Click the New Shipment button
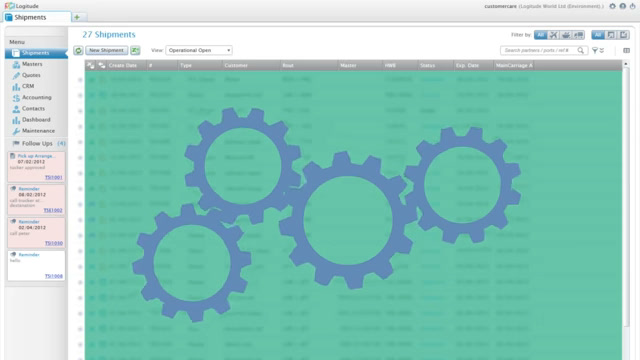The image size is (640, 360). pos(106,50)
